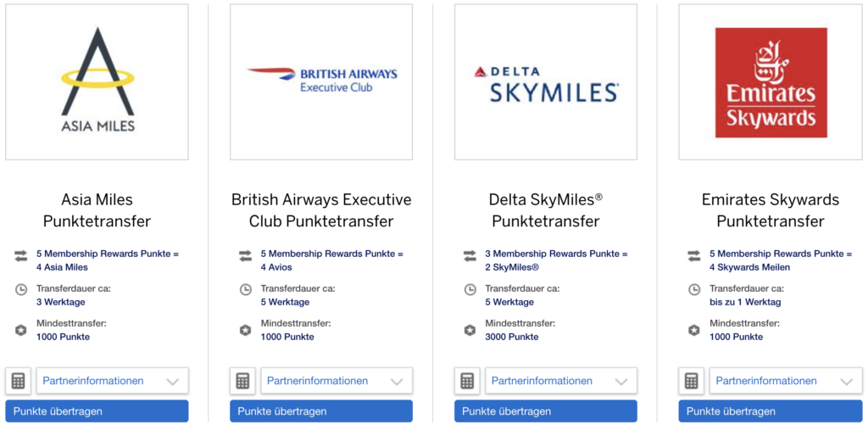Screen dimensions: 868x430
Task: Click Punkte übertragen for British Airways
Action: pos(321,411)
